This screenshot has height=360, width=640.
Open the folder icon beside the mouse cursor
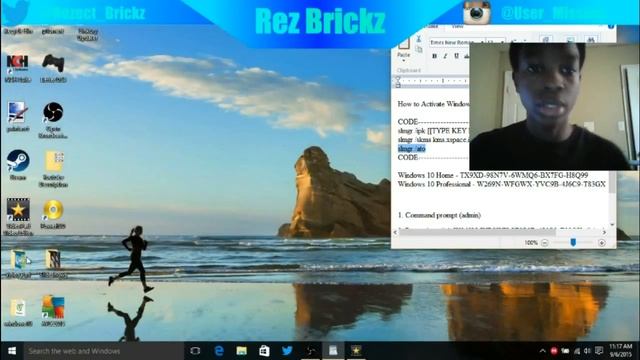pos(19,260)
